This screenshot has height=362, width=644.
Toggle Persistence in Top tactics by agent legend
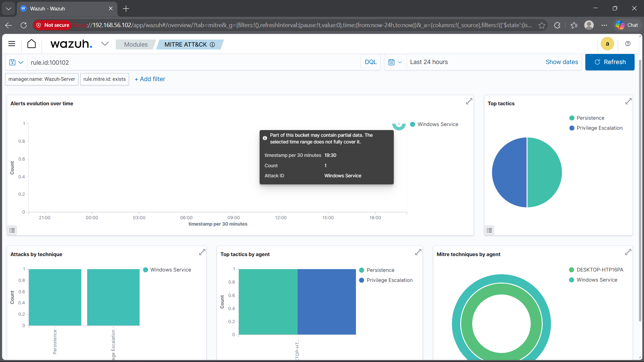[x=377, y=270]
